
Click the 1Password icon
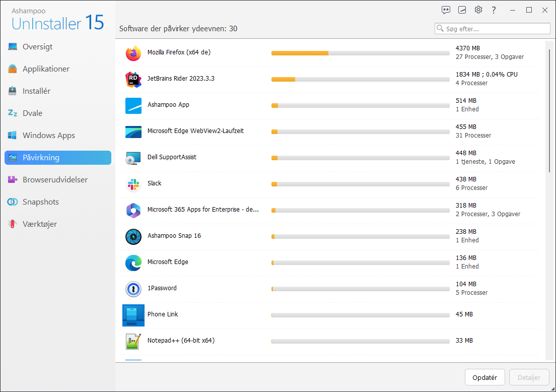point(133,290)
